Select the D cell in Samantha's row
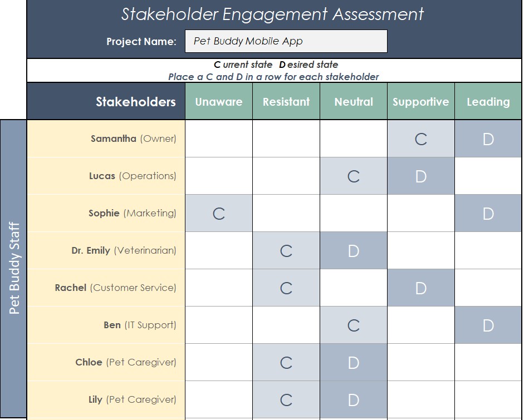This screenshot has height=420, width=524. [488, 139]
